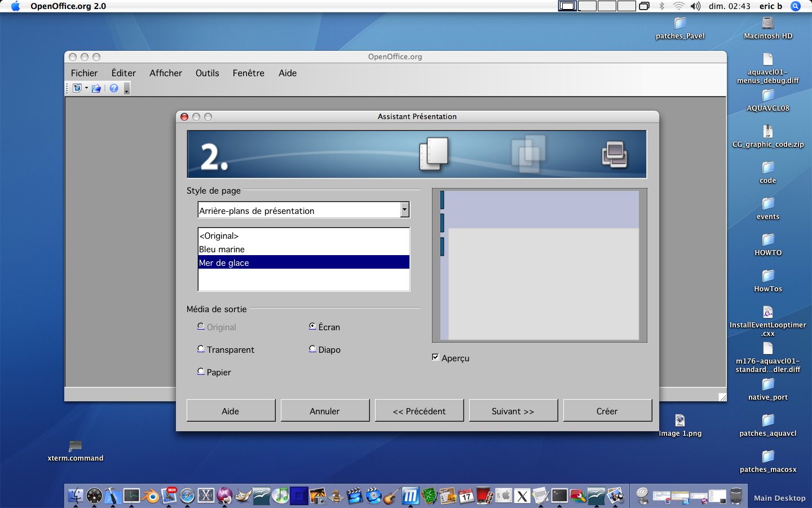Viewport: 812px width, 508px height.
Task: Open the Fenêtre menu
Action: [249, 73]
